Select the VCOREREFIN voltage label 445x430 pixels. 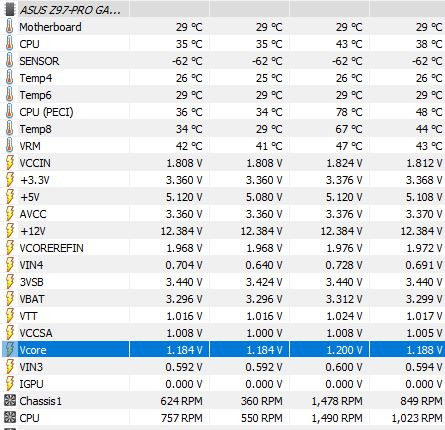click(x=51, y=248)
